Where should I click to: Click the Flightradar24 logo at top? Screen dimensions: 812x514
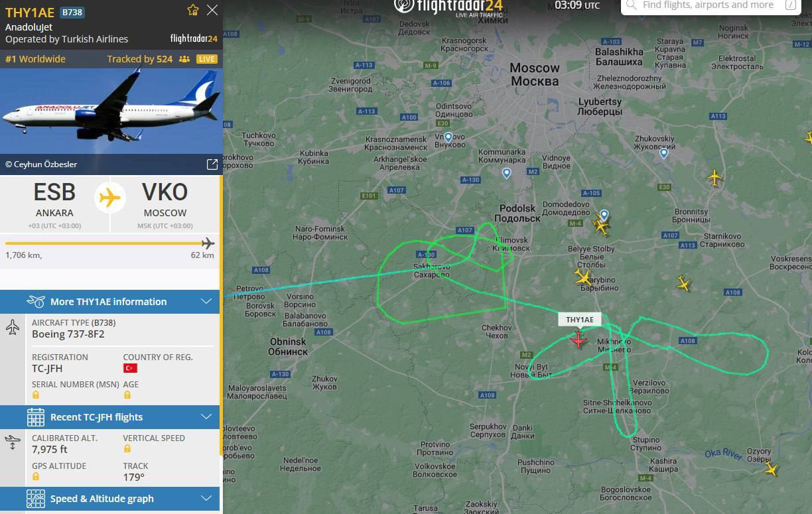(x=448, y=7)
